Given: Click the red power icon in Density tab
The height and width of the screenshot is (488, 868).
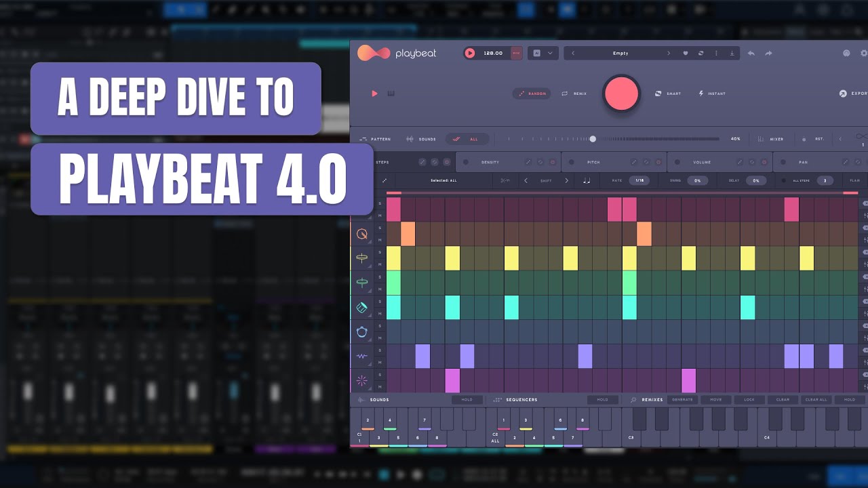Looking at the screenshot, I should 553,162.
